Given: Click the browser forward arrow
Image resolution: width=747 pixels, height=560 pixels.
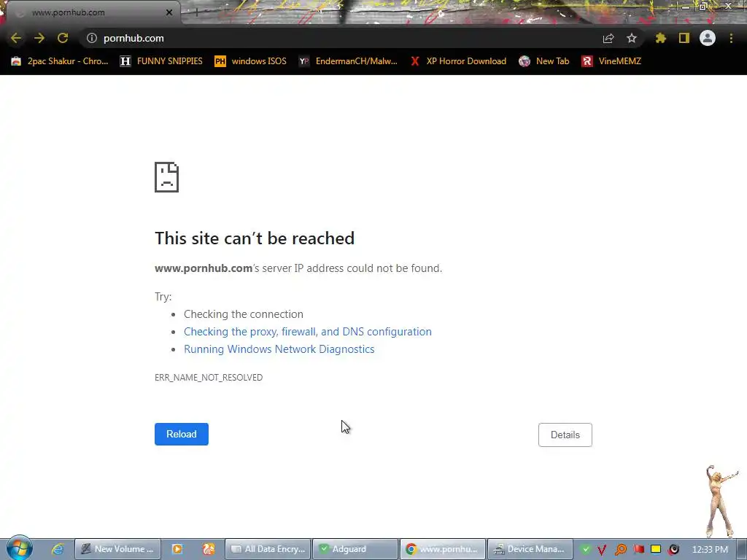Looking at the screenshot, I should 39,38.
